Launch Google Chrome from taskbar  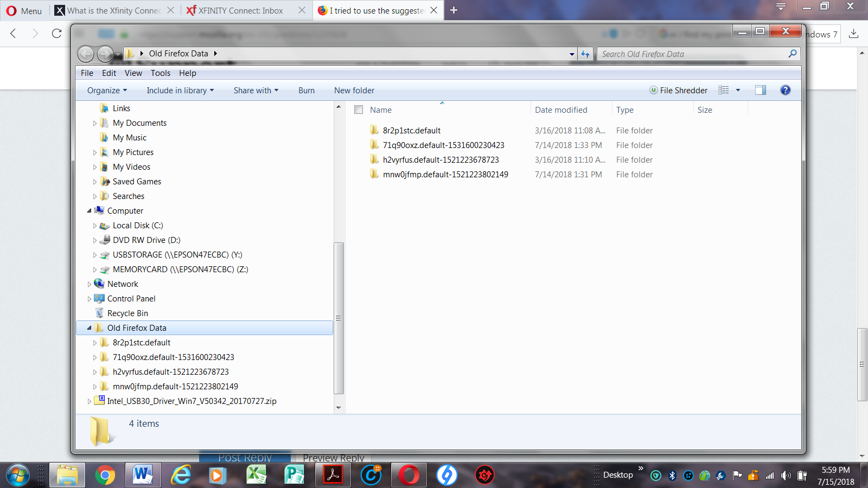[105, 476]
